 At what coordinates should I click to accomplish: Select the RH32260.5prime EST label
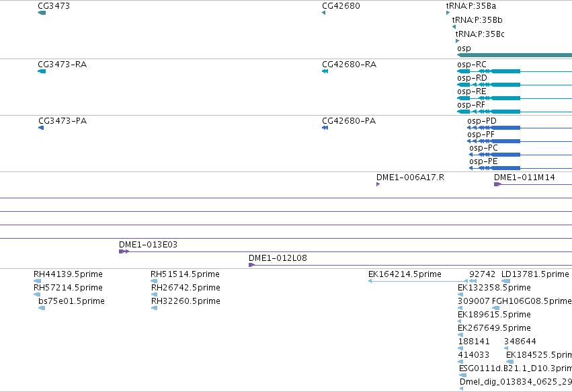(x=186, y=301)
